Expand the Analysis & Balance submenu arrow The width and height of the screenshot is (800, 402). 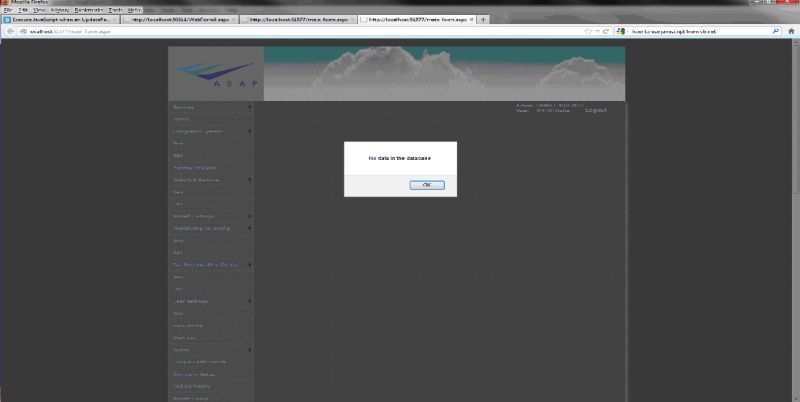(250, 180)
